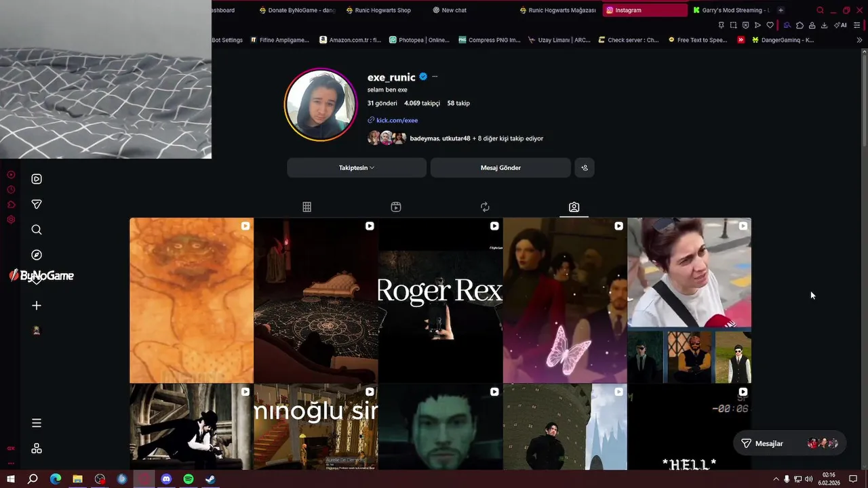Open Windows notification center

tap(853, 479)
